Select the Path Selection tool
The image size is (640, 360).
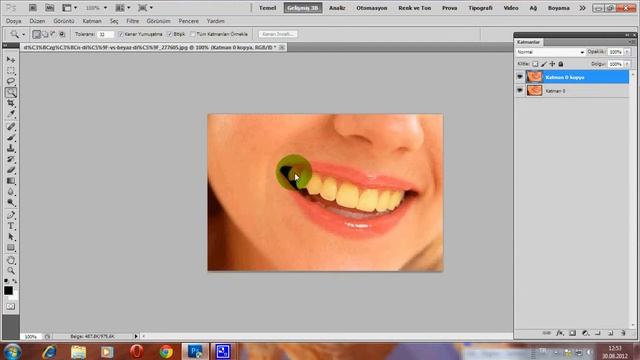coord(11,237)
